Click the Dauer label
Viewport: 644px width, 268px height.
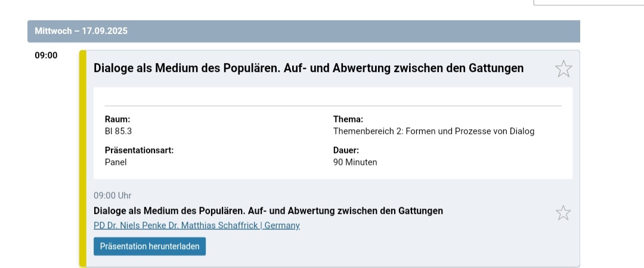point(346,150)
